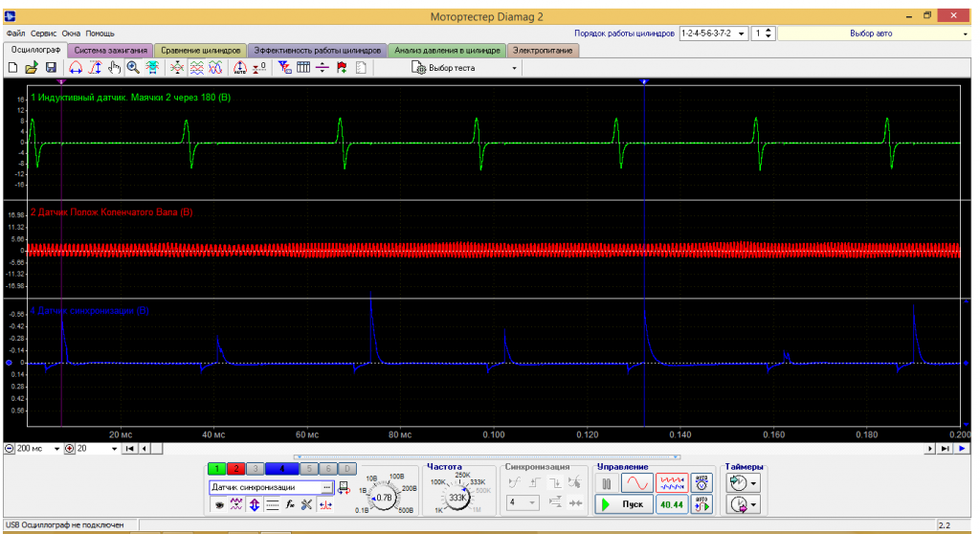The width and height of the screenshot is (980, 534).
Task: Select the red and blue multi-wave mode button
Action: [x=672, y=483]
